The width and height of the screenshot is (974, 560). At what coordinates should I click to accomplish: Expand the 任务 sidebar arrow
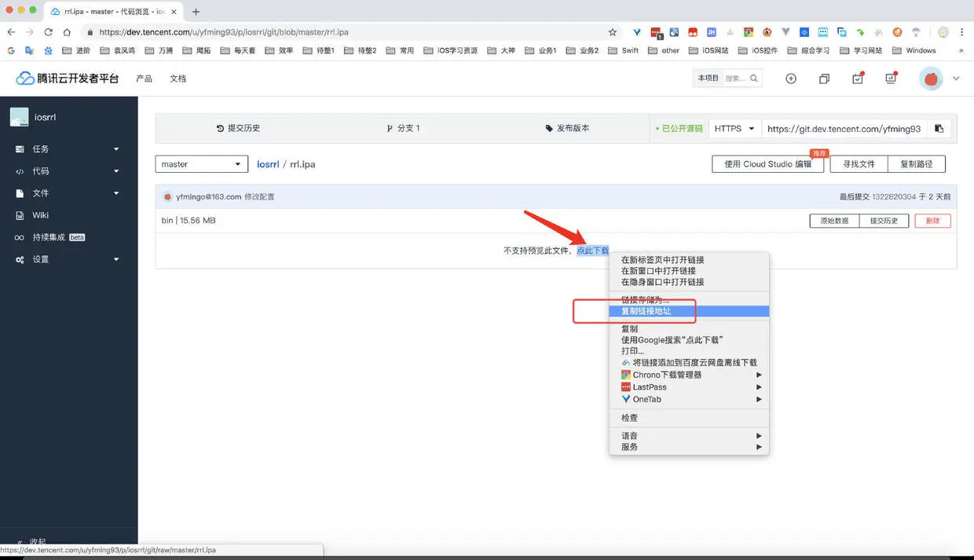[x=116, y=149]
